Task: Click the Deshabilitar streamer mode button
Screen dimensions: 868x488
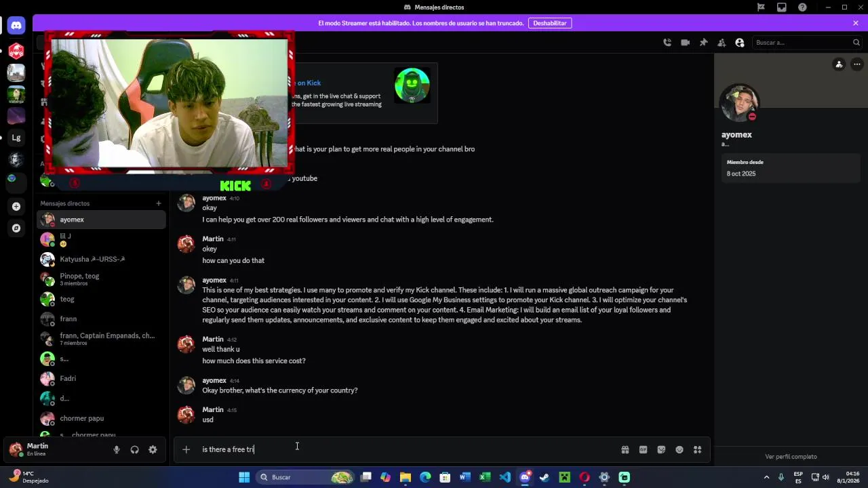Action: (x=550, y=23)
